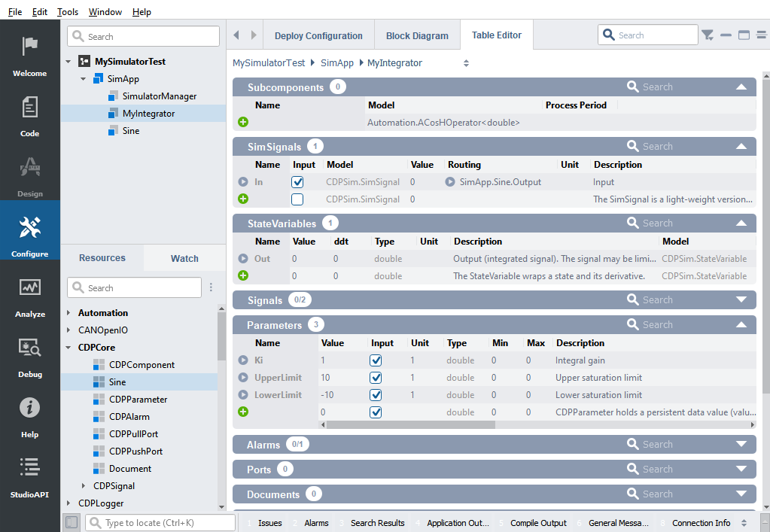
Task: Open the Tools menu
Action: tap(68, 12)
